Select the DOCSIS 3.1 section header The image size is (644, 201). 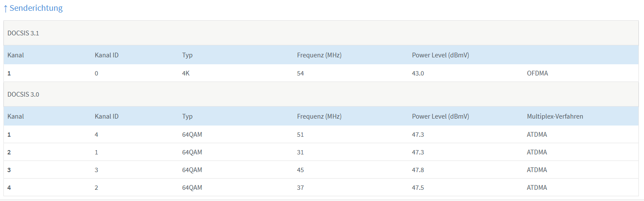(23, 33)
